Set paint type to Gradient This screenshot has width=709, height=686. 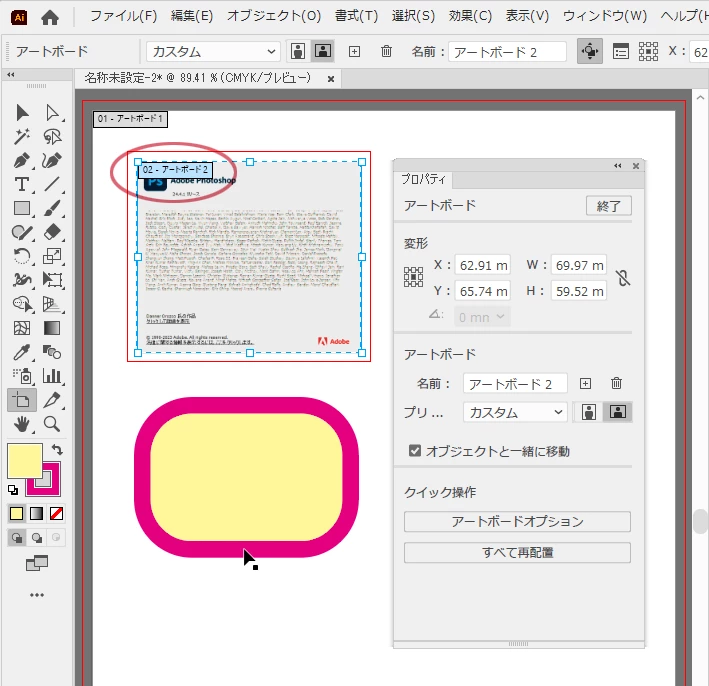[x=36, y=513]
